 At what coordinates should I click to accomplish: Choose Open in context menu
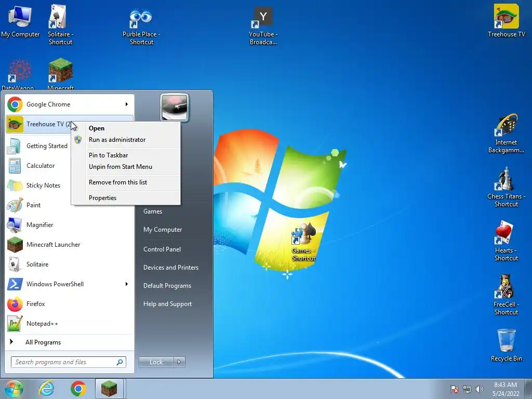click(126, 128)
